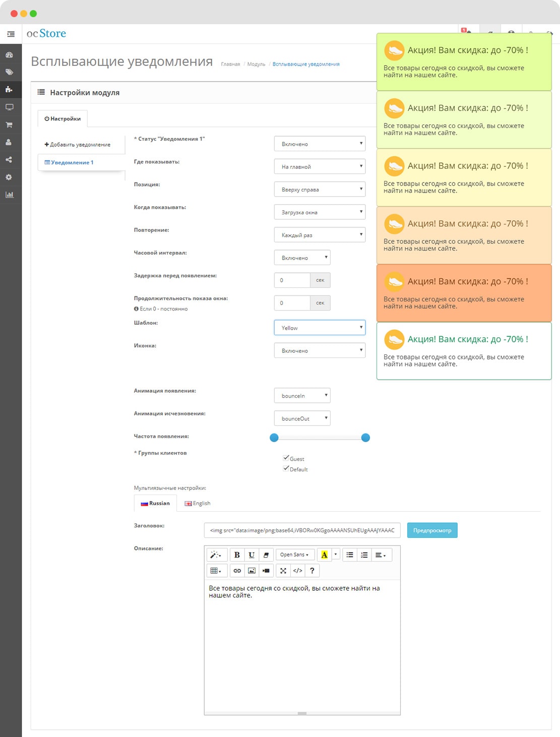The image size is (560, 737).
Task: Open the Dashboard gauge icon in sidebar
Action: 9,55
